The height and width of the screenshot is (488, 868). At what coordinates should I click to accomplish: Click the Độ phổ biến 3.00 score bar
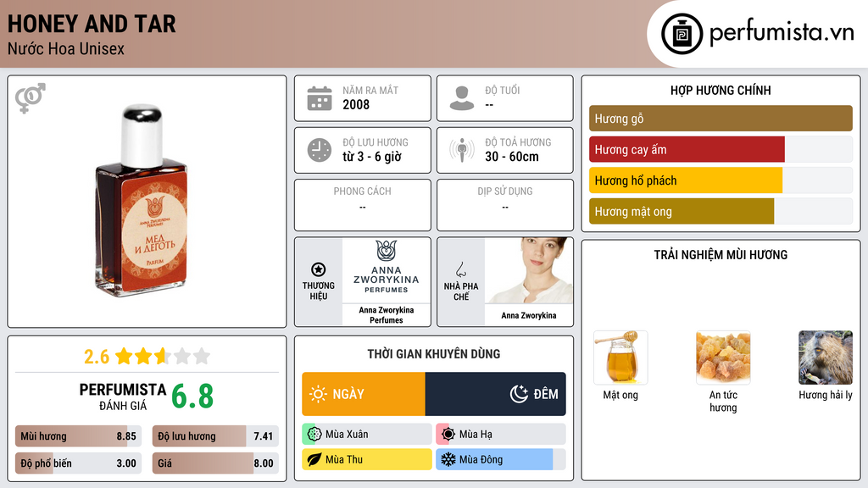tap(79, 463)
